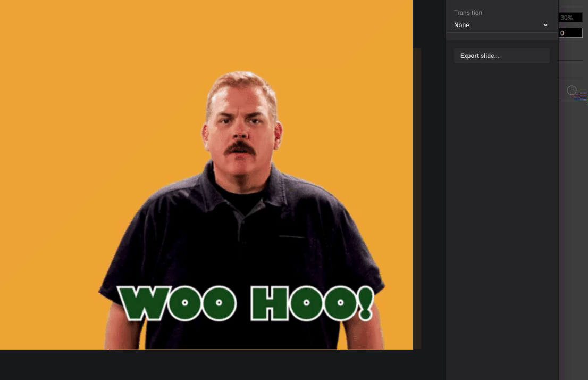
Task: Click the Transition section label
Action: (x=468, y=13)
